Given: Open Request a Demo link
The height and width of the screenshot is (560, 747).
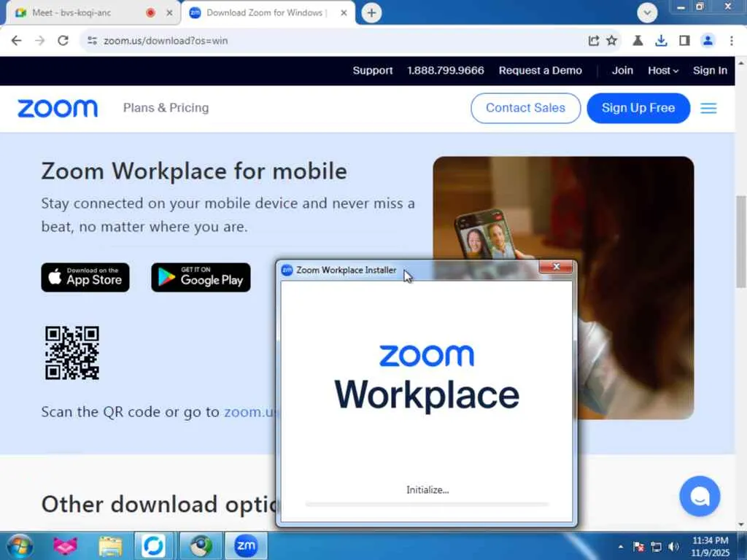Looking at the screenshot, I should click(x=541, y=71).
